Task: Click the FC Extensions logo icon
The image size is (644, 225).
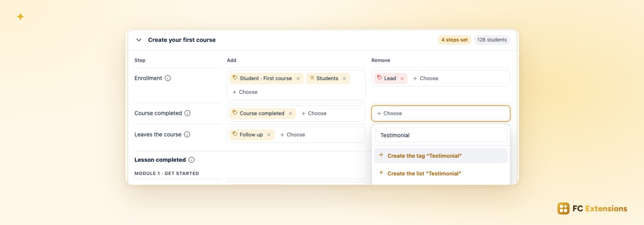Action: tap(563, 208)
